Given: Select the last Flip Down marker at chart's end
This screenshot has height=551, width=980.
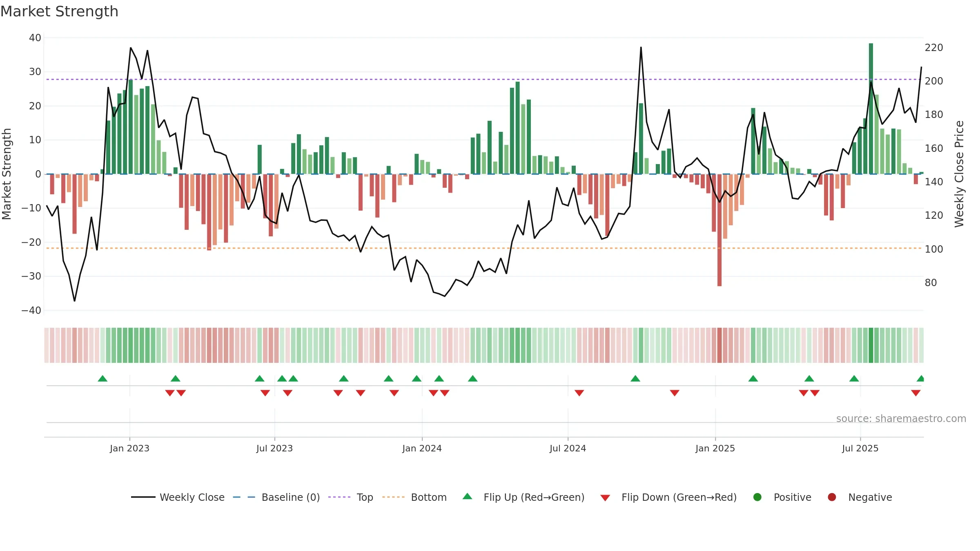Looking at the screenshot, I should pos(915,393).
